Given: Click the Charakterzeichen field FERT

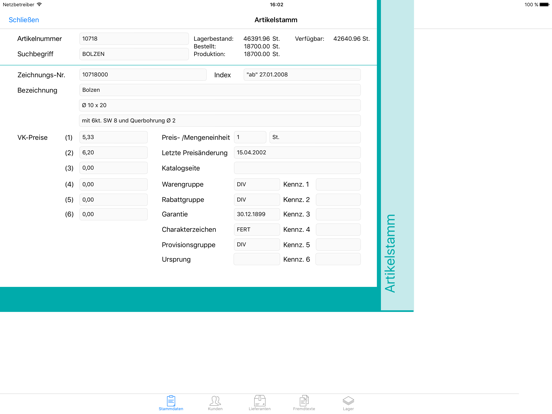Looking at the screenshot, I should tap(257, 230).
